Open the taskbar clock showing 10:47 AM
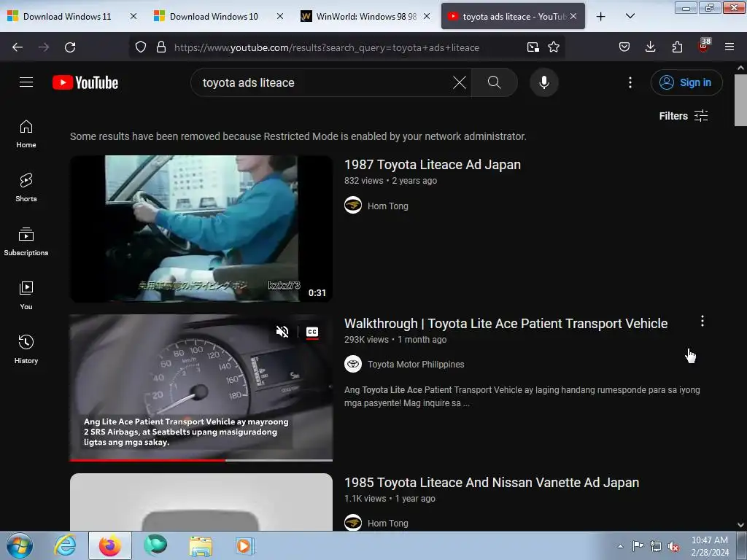The width and height of the screenshot is (747, 560). click(x=710, y=546)
